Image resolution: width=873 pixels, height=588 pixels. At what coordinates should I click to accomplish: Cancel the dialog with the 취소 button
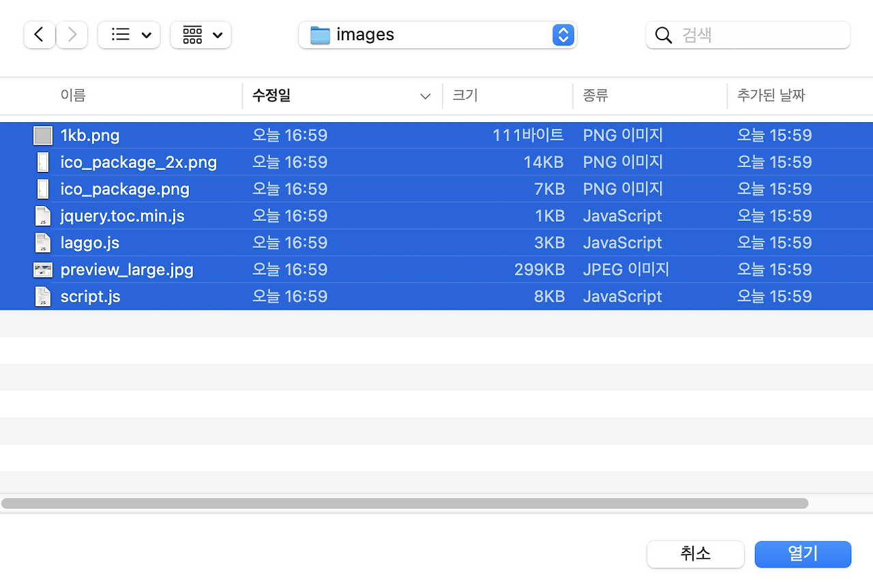point(695,554)
